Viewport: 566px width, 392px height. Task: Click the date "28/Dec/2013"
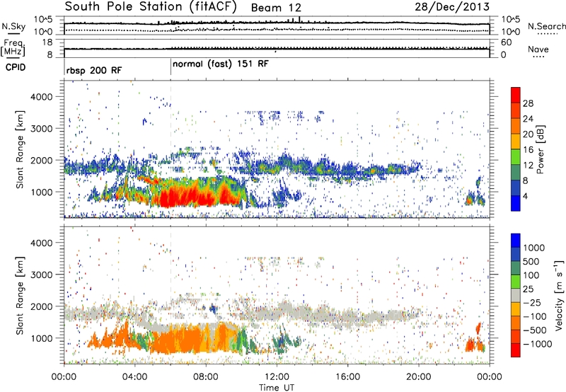point(452,6)
